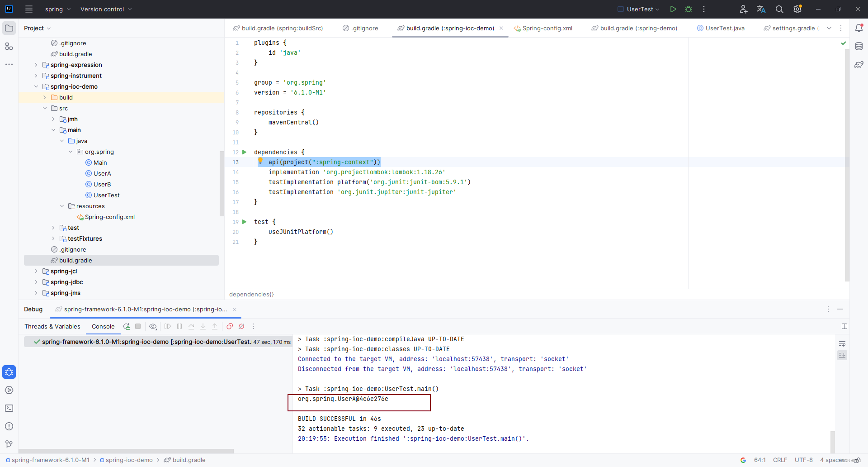This screenshot has height=467, width=868.
Task: Click the dependencies run gutter arrow
Action: tap(245, 152)
